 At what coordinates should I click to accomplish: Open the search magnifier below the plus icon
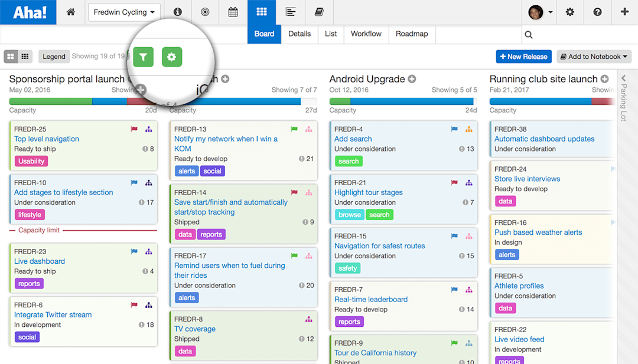(x=528, y=34)
